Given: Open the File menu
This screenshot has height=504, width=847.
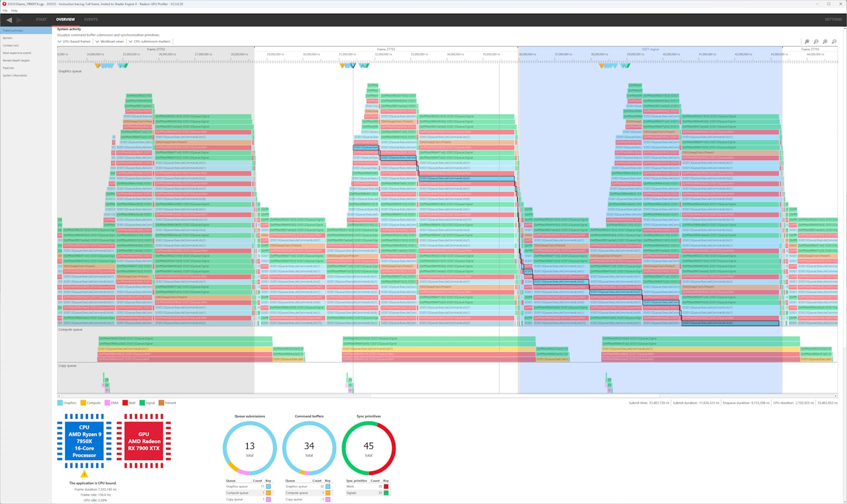Looking at the screenshot, I should [5, 11].
